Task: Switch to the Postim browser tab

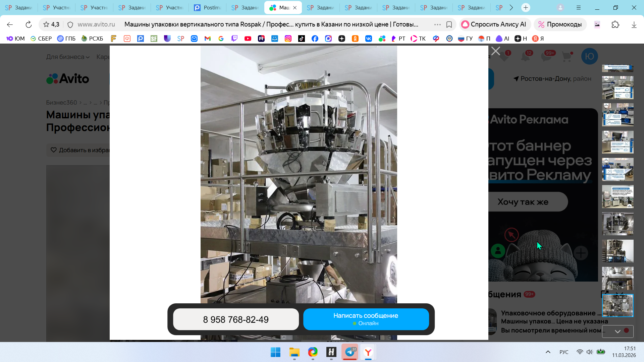Action: tap(208, 7)
